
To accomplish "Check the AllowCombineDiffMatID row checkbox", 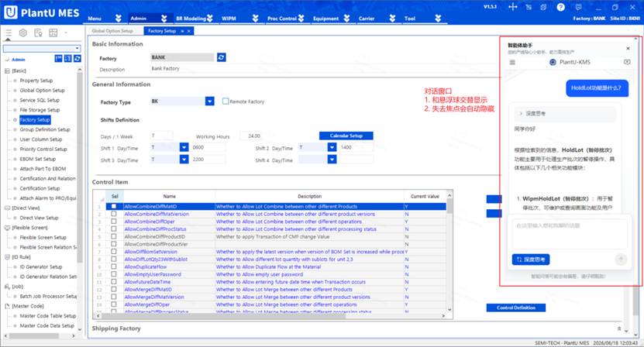I will (114, 206).
